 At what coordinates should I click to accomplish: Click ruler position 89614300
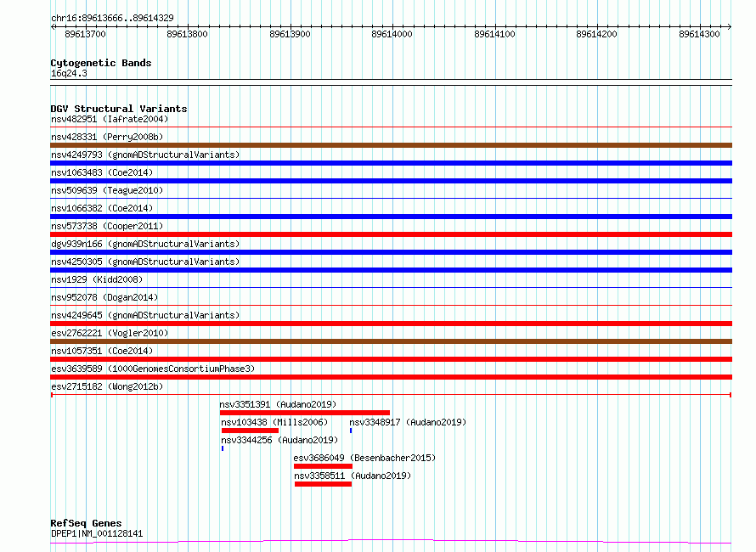click(x=699, y=34)
